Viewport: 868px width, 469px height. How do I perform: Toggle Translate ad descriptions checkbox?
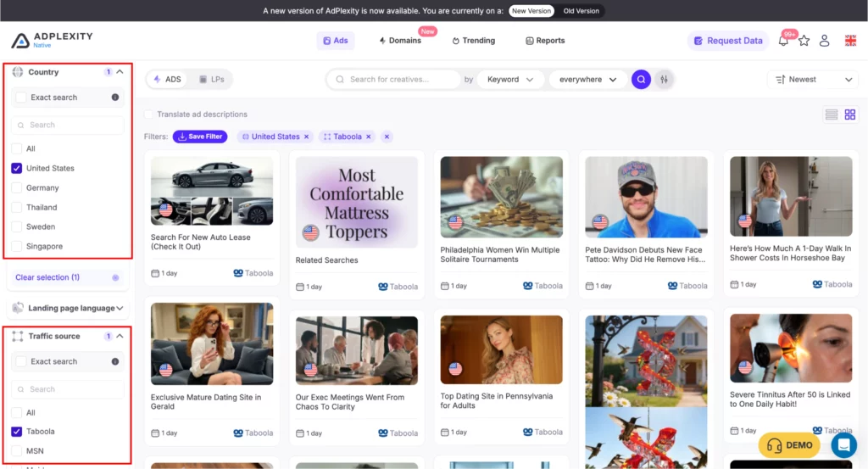coord(148,114)
